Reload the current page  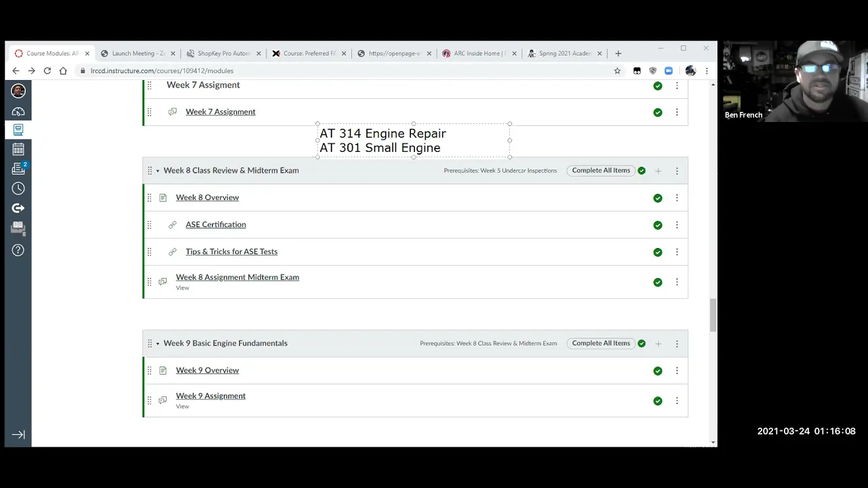tap(47, 70)
